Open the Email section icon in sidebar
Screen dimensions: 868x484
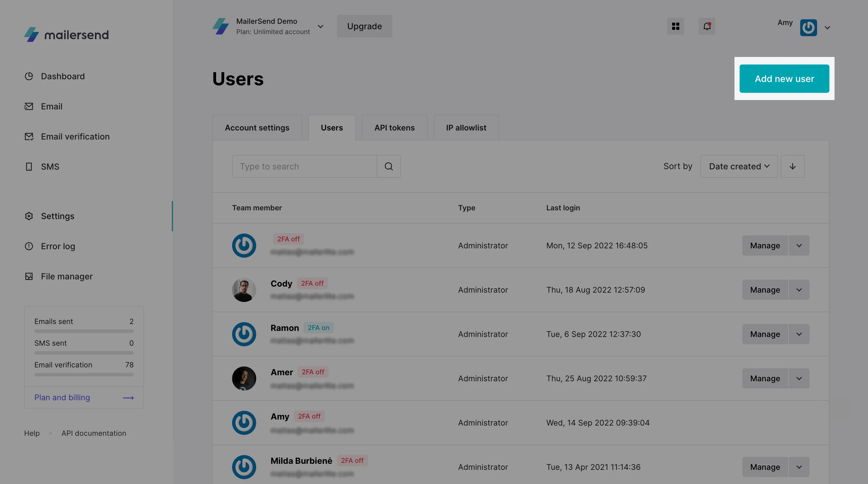pos(29,106)
